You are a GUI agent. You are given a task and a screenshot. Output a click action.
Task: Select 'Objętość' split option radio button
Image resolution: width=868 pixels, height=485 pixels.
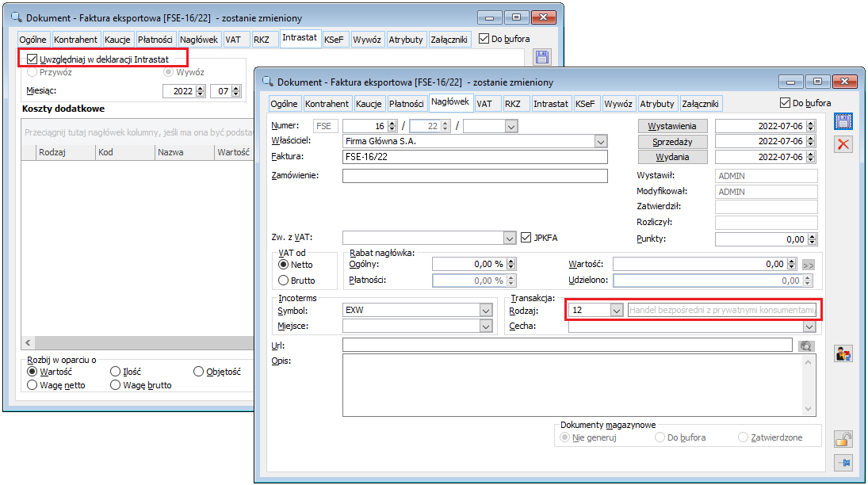coord(198,372)
